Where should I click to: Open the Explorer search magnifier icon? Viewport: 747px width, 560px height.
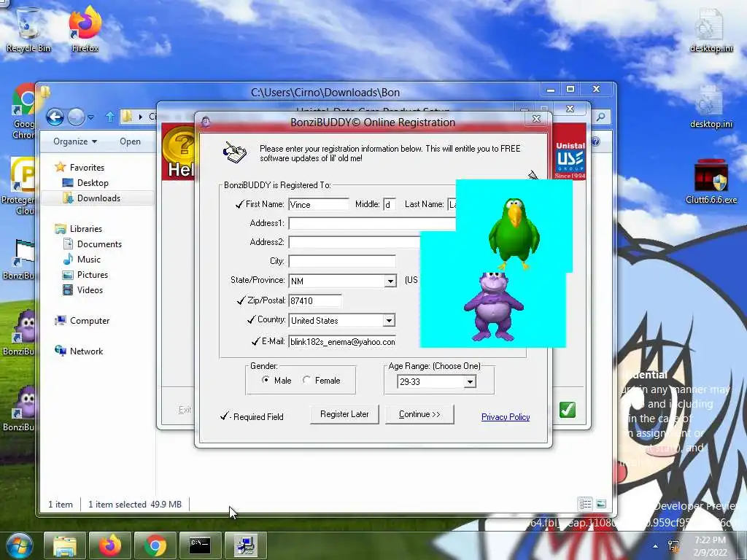pos(601,116)
